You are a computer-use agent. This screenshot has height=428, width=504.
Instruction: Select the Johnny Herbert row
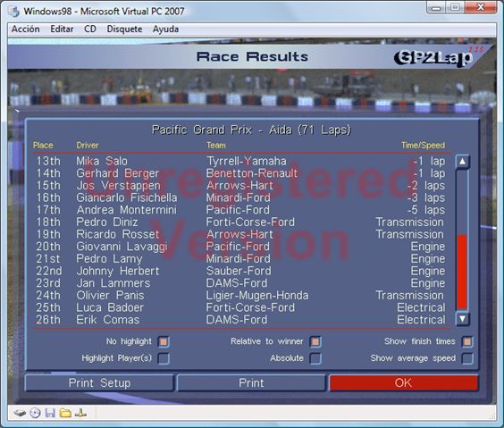click(x=240, y=271)
